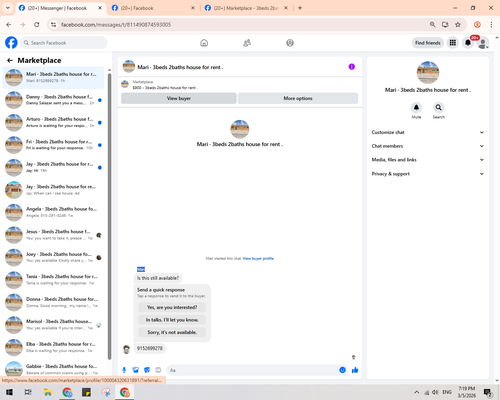Open the GIF picker icon
The height and width of the screenshot is (400, 500).
158,370
